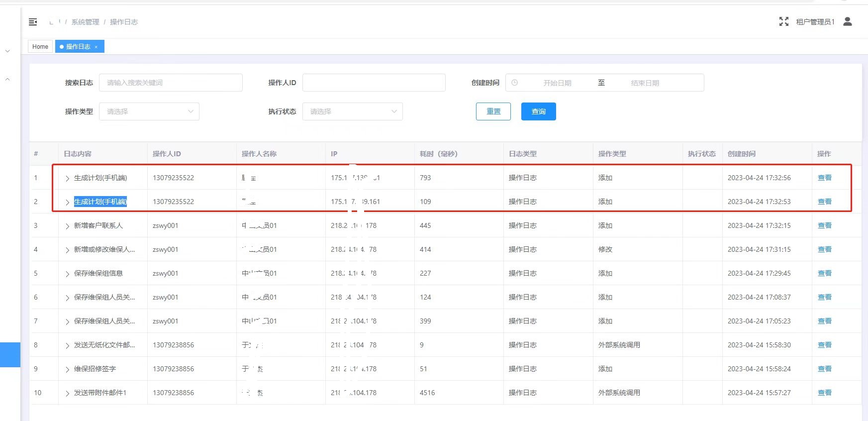Screen dimensions: 868x421
Task: Collapse the sidebar up-chevron section
Action: pos(7,79)
